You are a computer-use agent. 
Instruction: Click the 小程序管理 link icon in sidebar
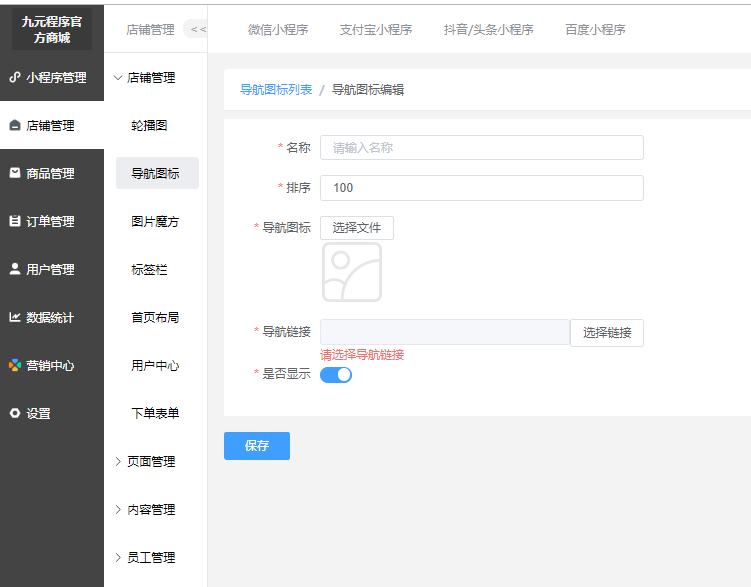pyautogui.click(x=15, y=77)
